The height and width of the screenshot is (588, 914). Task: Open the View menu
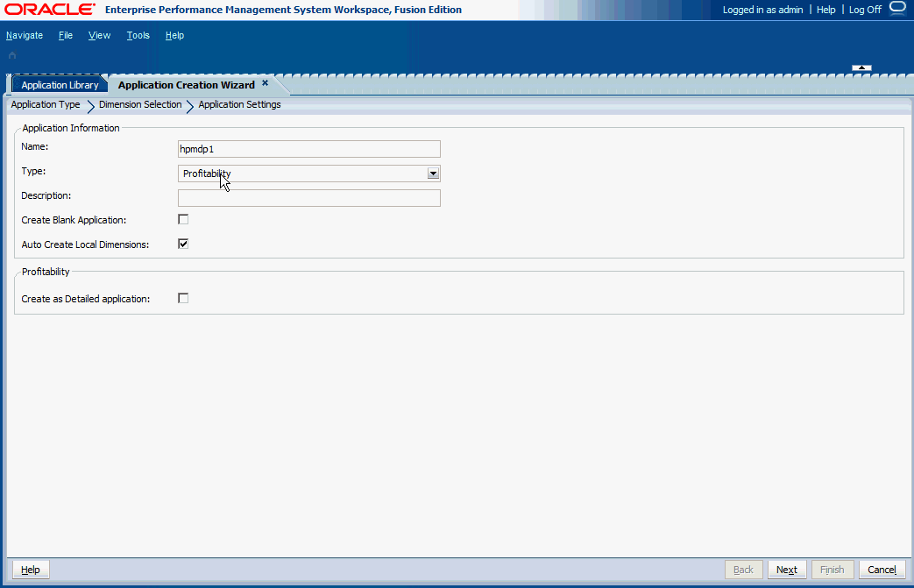point(100,36)
